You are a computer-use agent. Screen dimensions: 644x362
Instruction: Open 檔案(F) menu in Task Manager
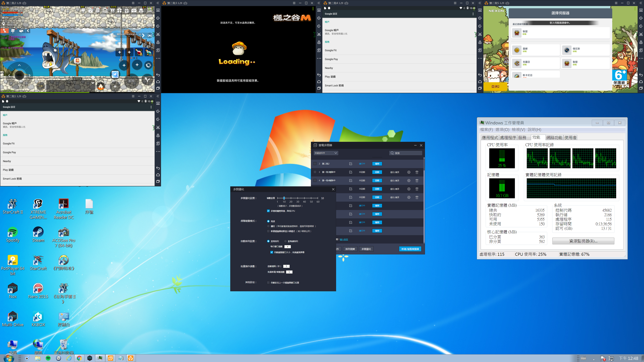(x=487, y=129)
